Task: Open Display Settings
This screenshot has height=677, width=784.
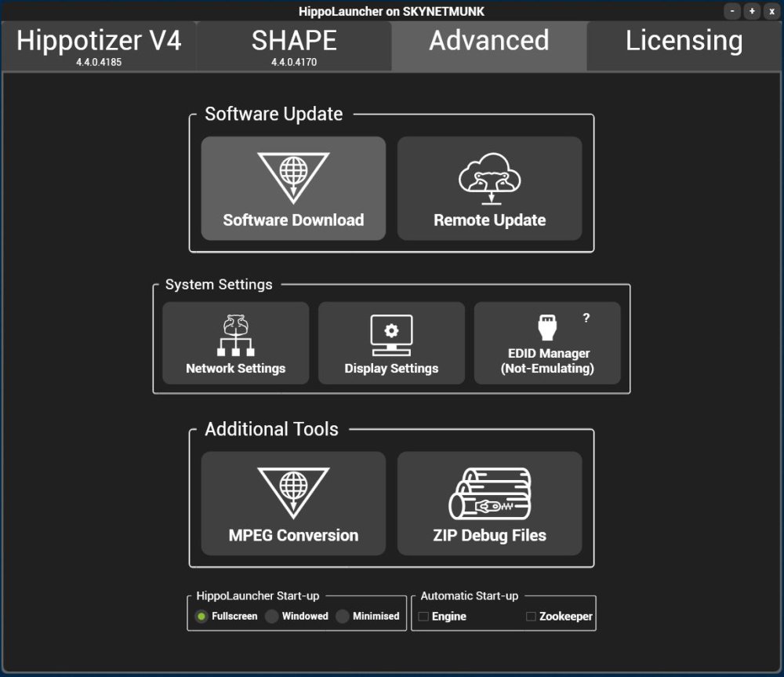Action: coord(390,343)
